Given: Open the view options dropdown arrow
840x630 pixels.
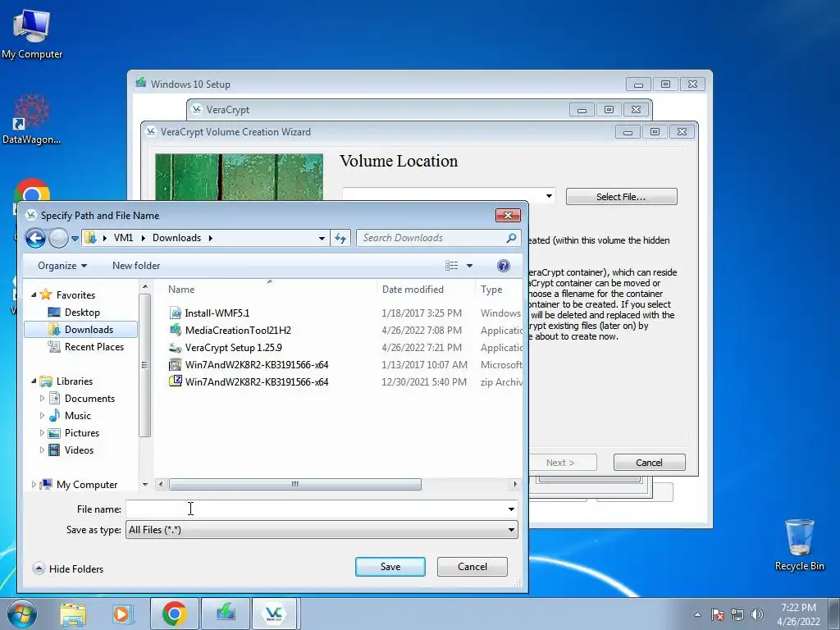Looking at the screenshot, I should 469,266.
